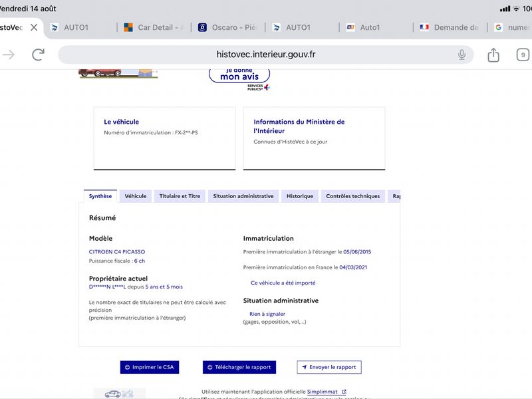
Task: Open the share sheet icon
Action: tap(493, 55)
